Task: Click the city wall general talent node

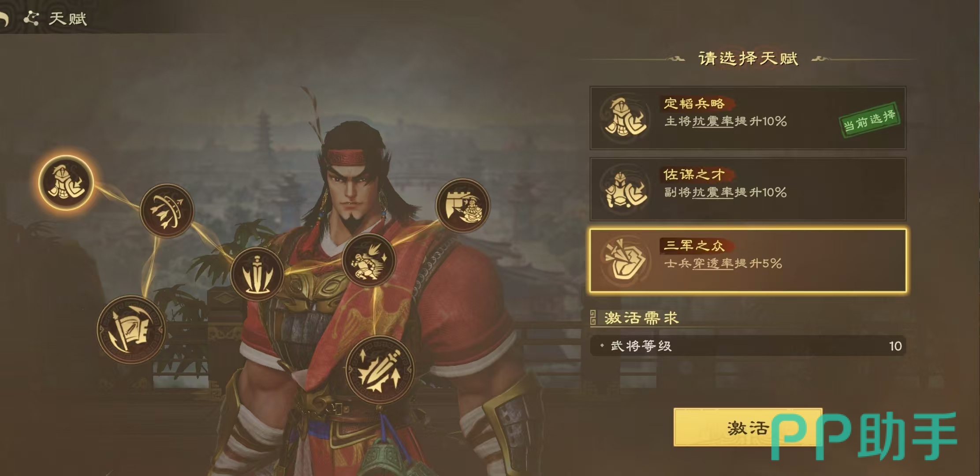Action: pyautogui.click(x=462, y=205)
